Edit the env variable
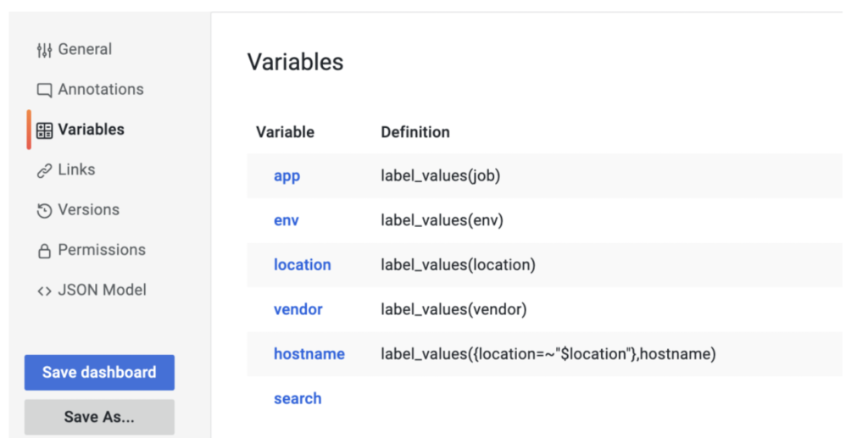This screenshot has width=868, height=438. click(286, 220)
